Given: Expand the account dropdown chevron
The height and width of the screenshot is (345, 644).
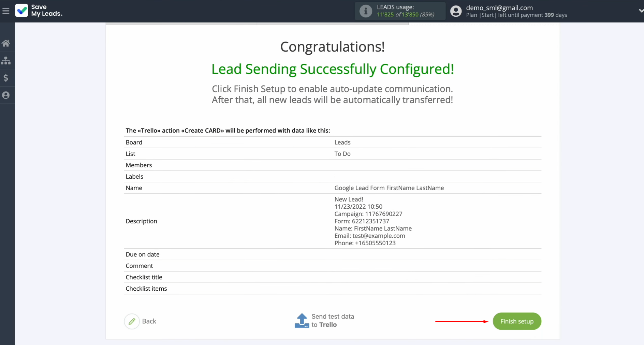Looking at the screenshot, I should (x=641, y=11).
